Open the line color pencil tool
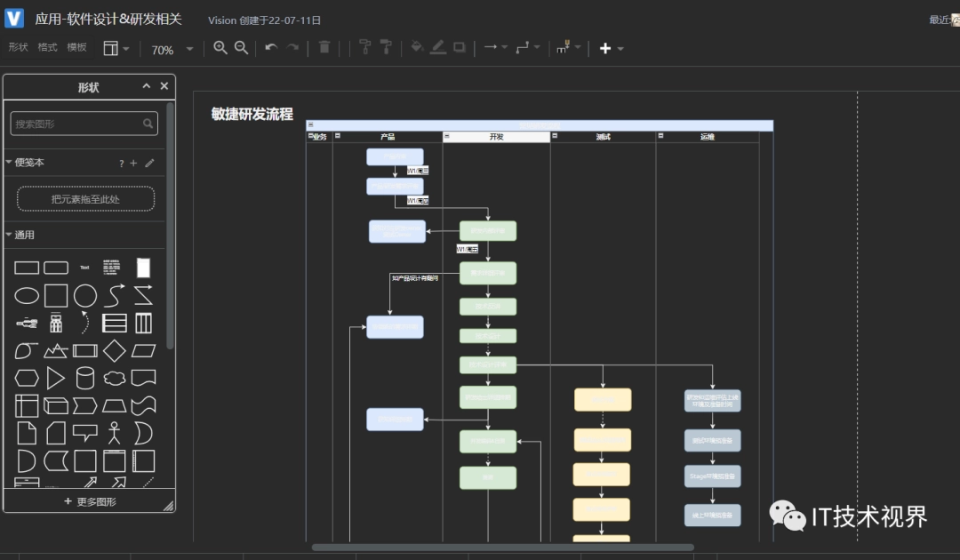The image size is (960, 560). 437,47
